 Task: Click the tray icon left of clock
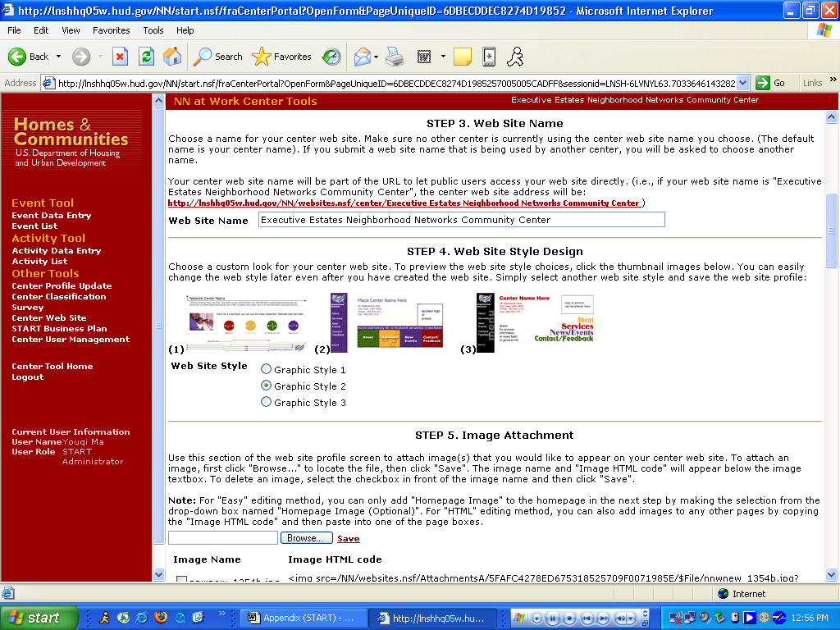pos(779,618)
